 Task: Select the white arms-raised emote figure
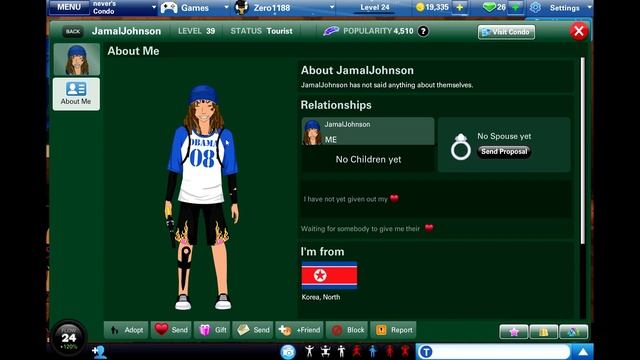(309, 351)
